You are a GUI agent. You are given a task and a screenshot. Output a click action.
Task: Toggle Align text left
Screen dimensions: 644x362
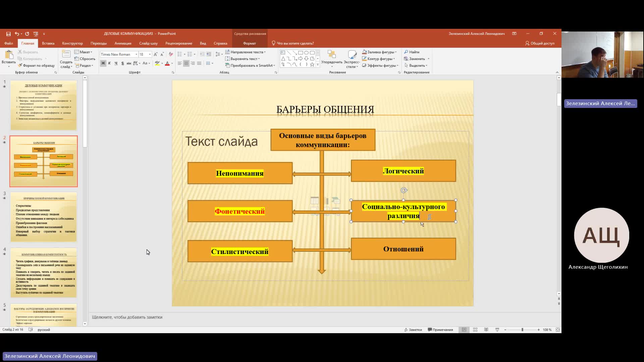click(180, 63)
